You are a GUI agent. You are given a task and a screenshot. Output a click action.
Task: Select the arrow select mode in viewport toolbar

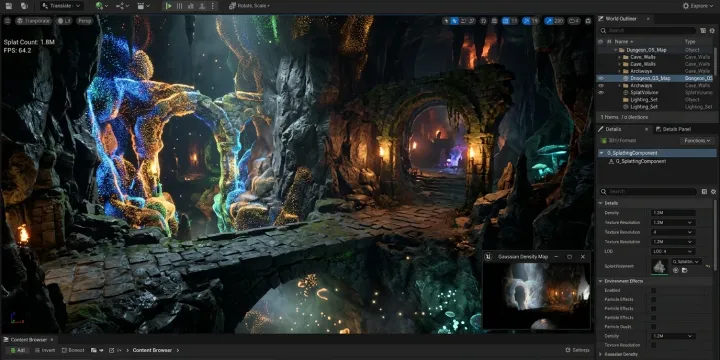(446, 21)
